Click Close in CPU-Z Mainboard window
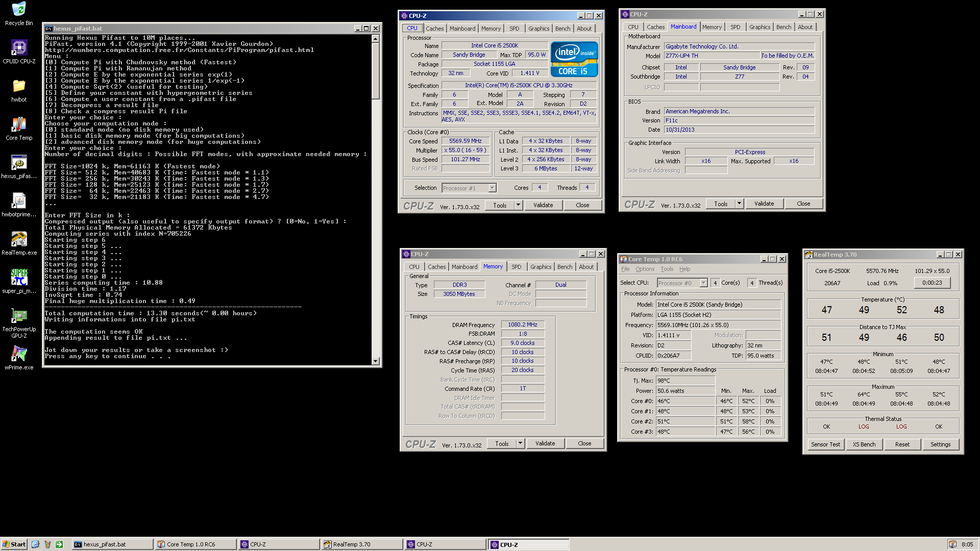Image resolution: width=980 pixels, height=551 pixels. pos(803,204)
